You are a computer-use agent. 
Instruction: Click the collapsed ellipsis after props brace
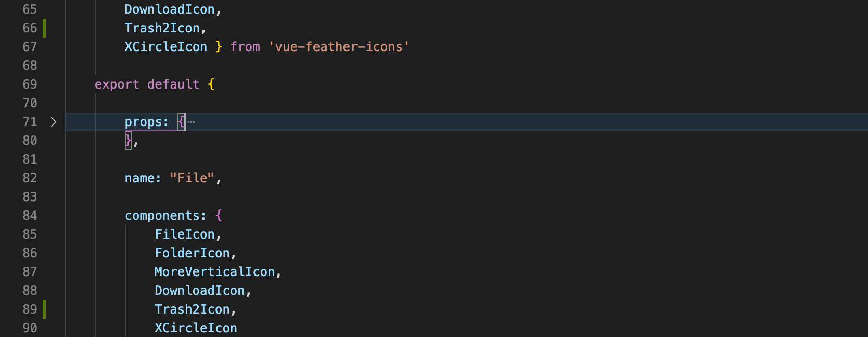click(x=192, y=122)
